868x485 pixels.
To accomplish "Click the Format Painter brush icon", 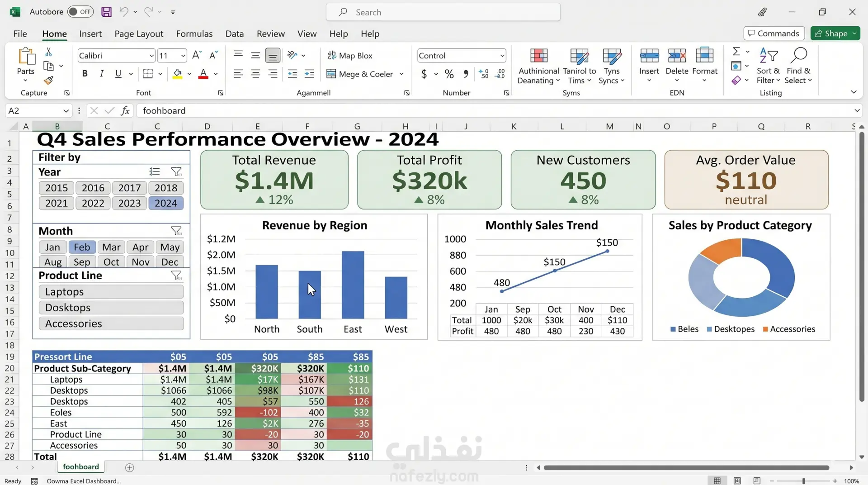I will [48, 81].
